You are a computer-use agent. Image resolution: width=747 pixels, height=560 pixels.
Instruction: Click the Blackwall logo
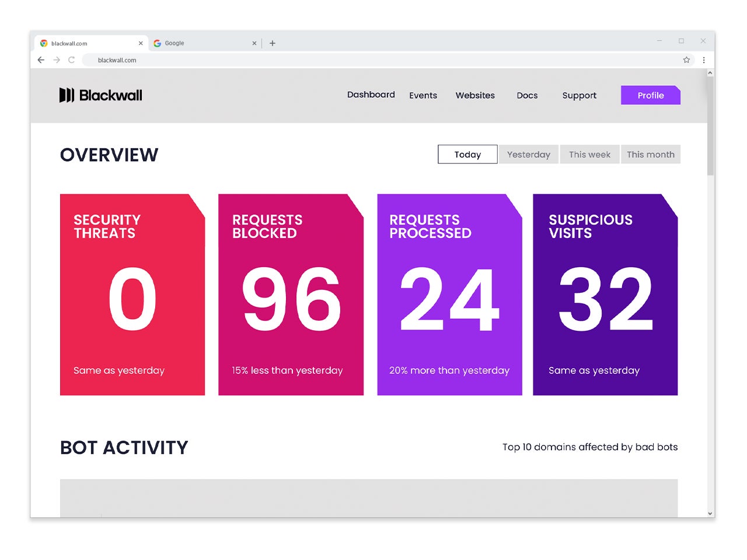pyautogui.click(x=101, y=95)
